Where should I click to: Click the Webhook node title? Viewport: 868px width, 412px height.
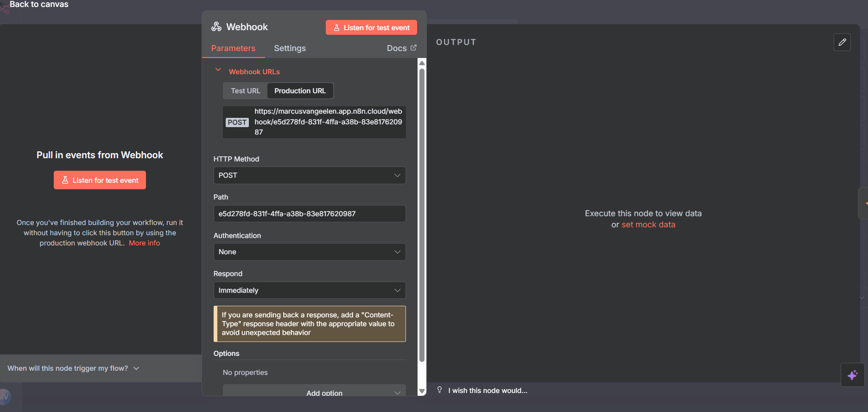(247, 27)
